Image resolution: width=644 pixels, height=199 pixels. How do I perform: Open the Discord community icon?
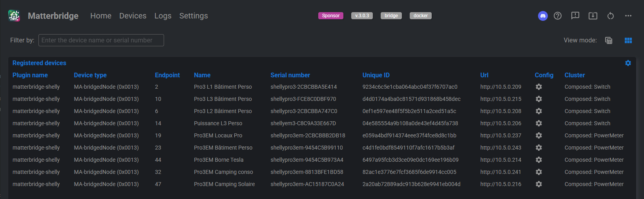(x=543, y=16)
